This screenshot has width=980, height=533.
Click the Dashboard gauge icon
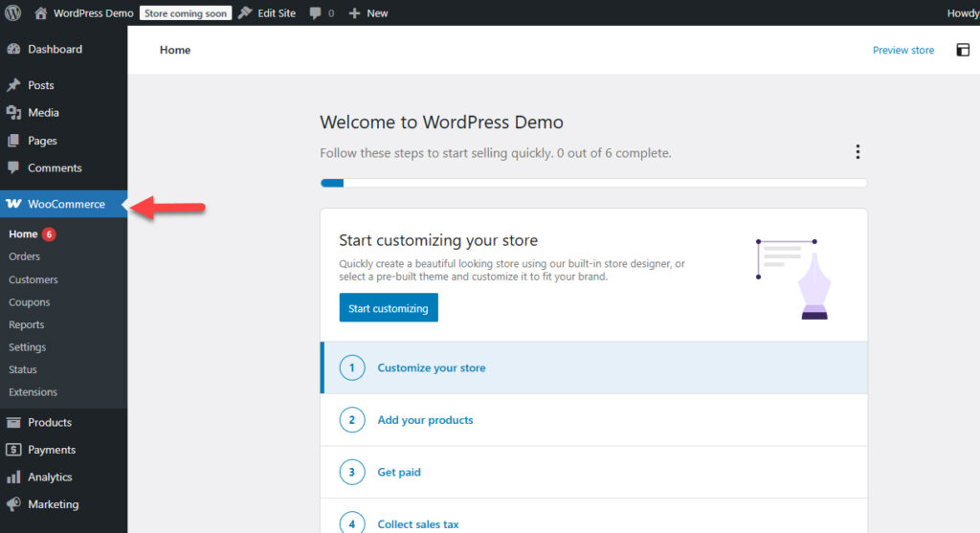tap(13, 49)
